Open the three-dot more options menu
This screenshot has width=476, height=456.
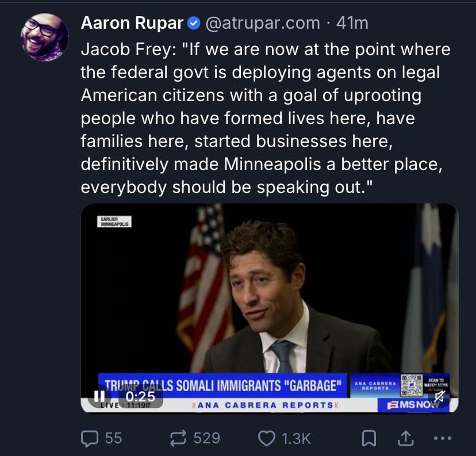[x=442, y=438]
